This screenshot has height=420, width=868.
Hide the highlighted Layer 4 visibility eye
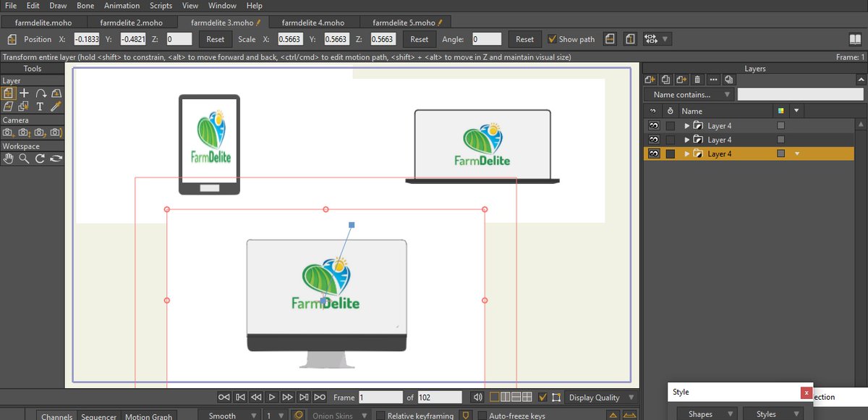click(x=653, y=154)
